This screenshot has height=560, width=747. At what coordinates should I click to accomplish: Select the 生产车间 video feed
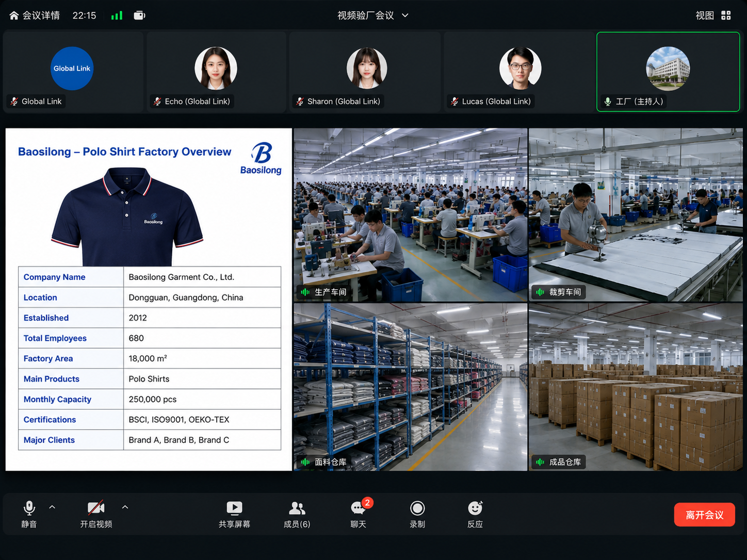click(x=411, y=215)
